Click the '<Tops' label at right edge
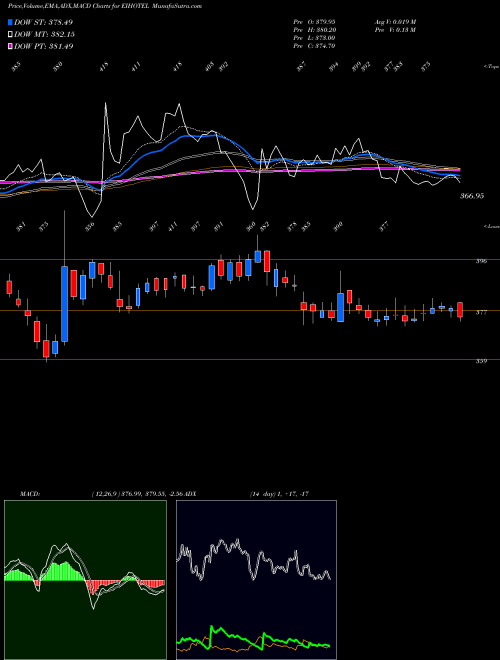The height and width of the screenshot is (660, 500). point(491,67)
